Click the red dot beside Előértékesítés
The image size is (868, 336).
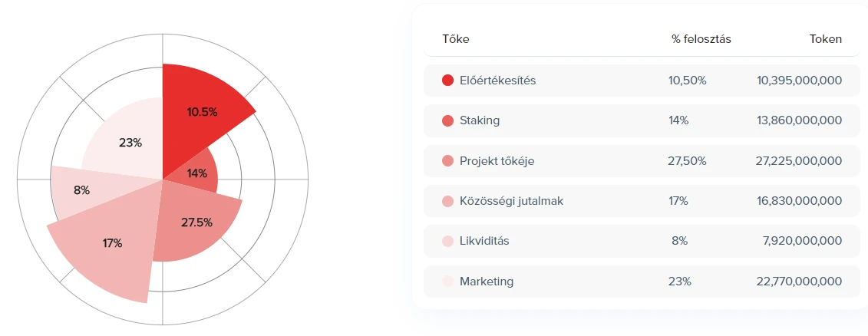coord(448,81)
